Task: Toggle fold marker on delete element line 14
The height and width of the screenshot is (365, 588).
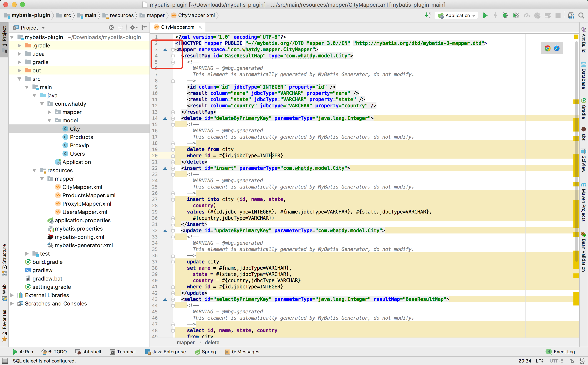Action: (173, 118)
